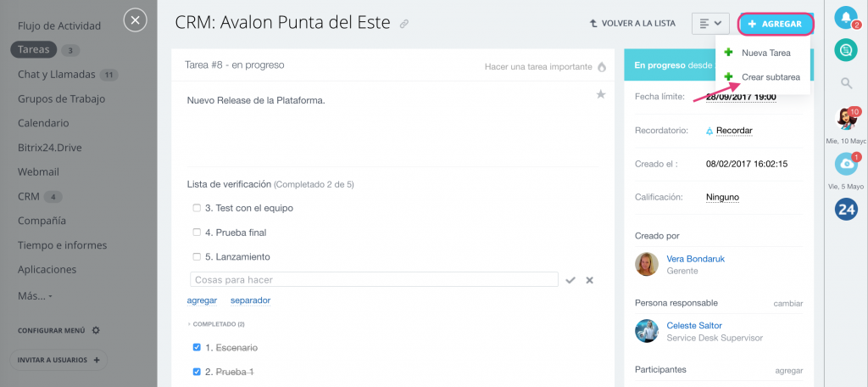Open Calendario in the sidebar

pyautogui.click(x=43, y=123)
